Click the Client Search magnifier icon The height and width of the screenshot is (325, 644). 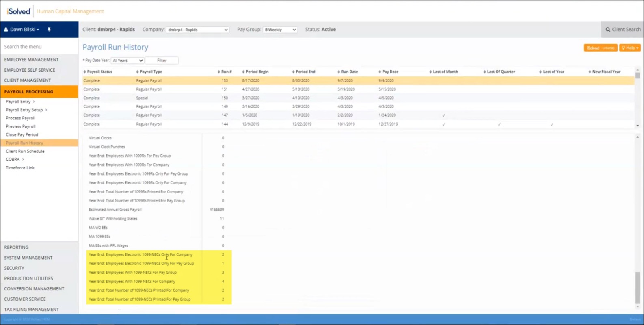pyautogui.click(x=608, y=30)
